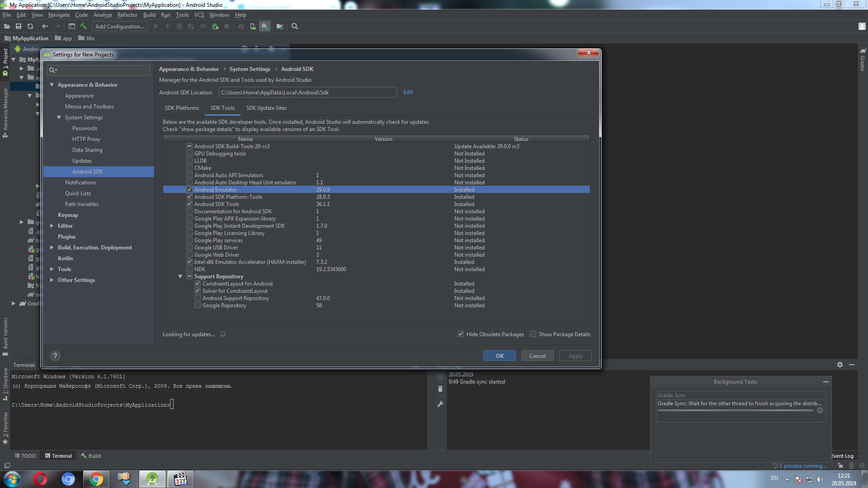Screen dimensions: 868x488
Task: Open Opera browser from the taskbar
Action: click(40, 479)
